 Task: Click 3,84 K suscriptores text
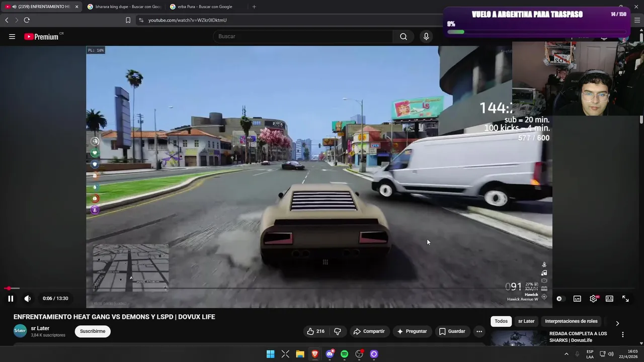(x=48, y=335)
